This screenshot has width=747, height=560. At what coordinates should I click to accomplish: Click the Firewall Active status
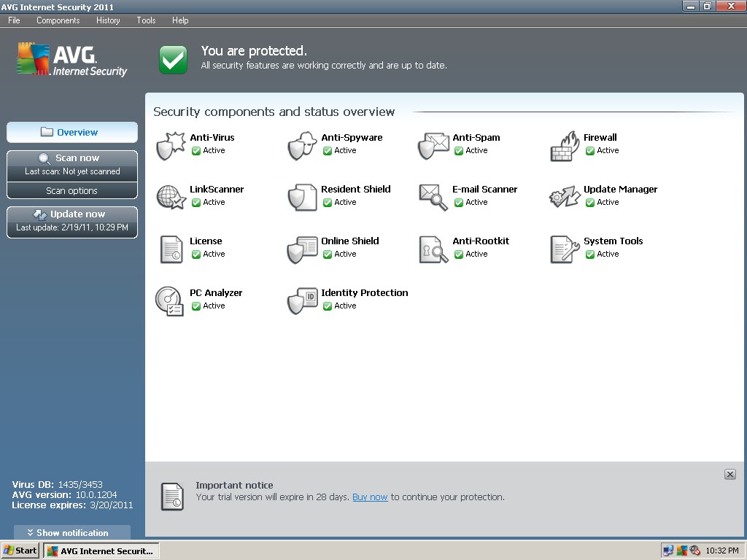[602, 150]
